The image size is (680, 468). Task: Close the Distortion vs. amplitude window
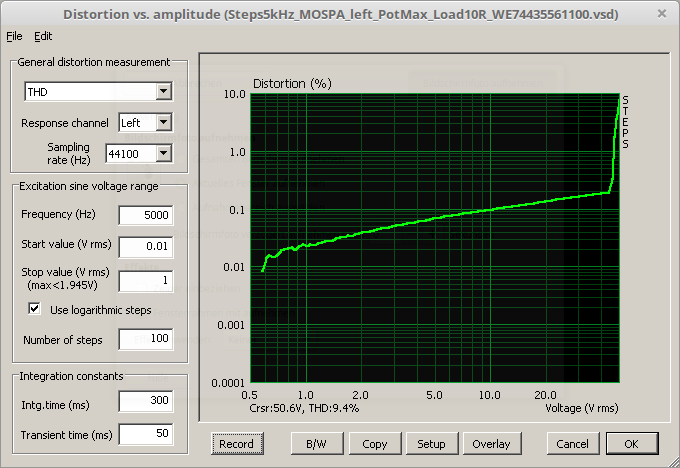point(661,14)
